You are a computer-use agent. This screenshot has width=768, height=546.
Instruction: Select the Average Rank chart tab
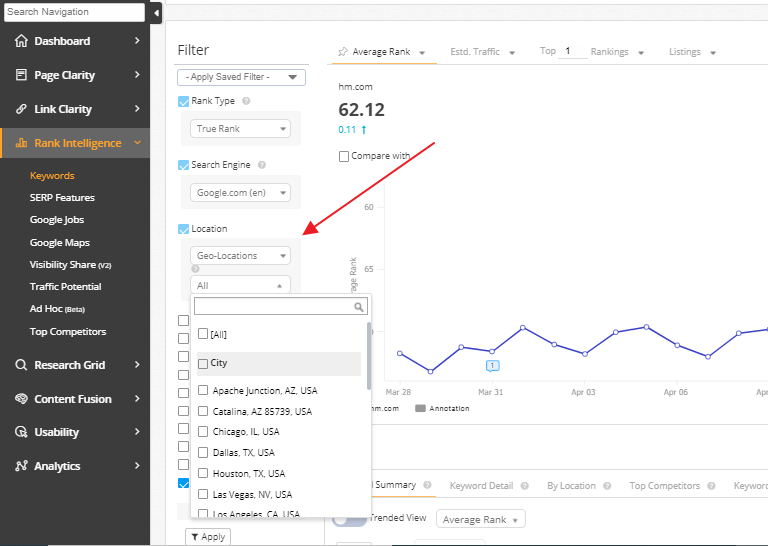tap(382, 52)
